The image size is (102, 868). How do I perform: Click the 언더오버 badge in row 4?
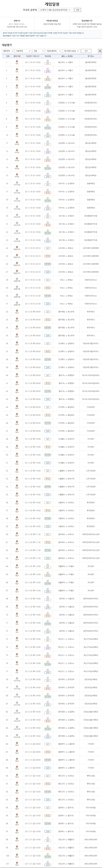pyautogui.click(x=48, y=88)
